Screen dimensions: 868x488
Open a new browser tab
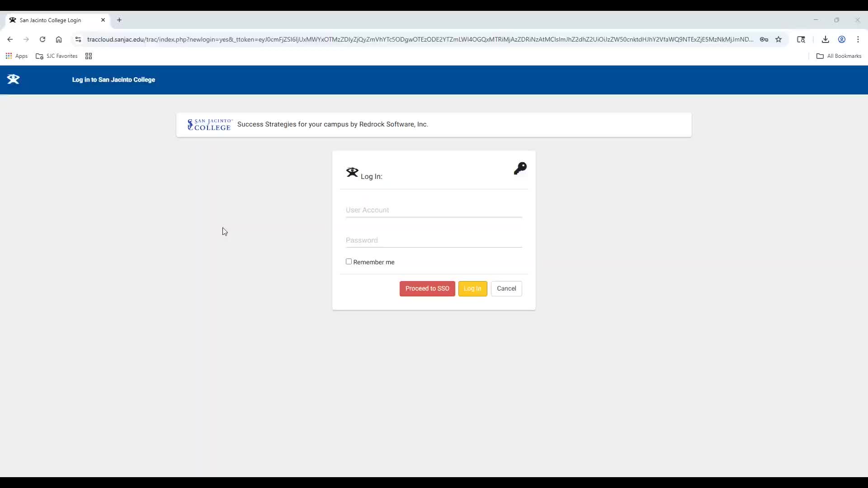click(x=119, y=20)
